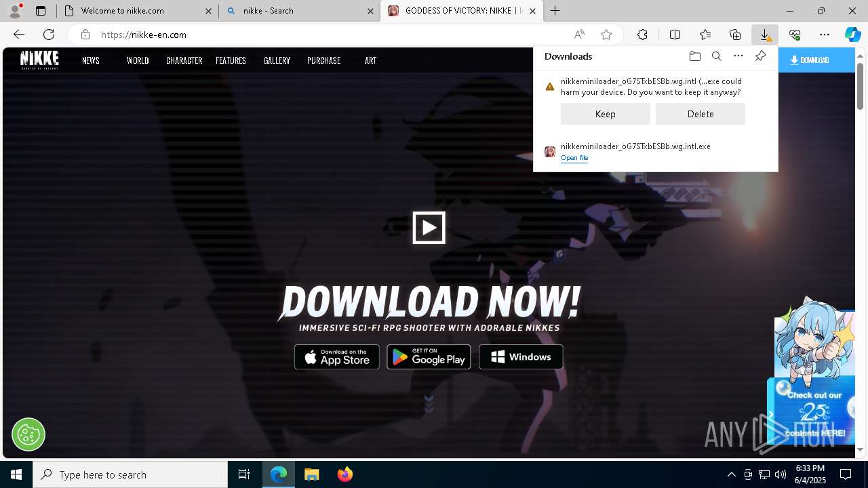Download NIKKE Windows version
Viewport: 868px width, 488px height.
[521, 357]
